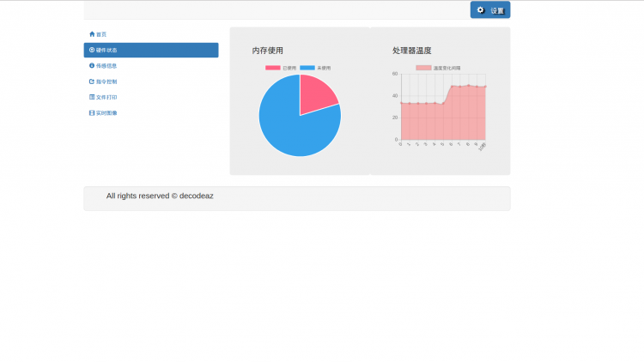The height and width of the screenshot is (362, 644).
Task: Open the 指令控制 sidebar item
Action: [151, 81]
